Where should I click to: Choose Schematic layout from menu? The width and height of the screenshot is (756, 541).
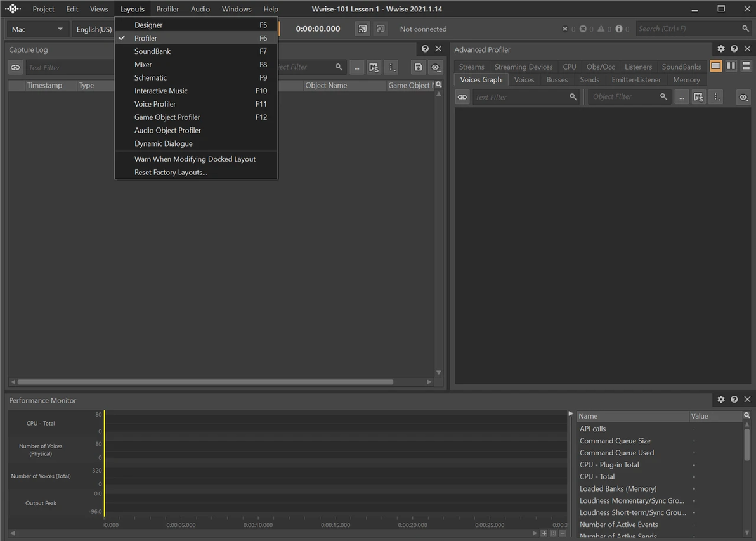[196, 77]
